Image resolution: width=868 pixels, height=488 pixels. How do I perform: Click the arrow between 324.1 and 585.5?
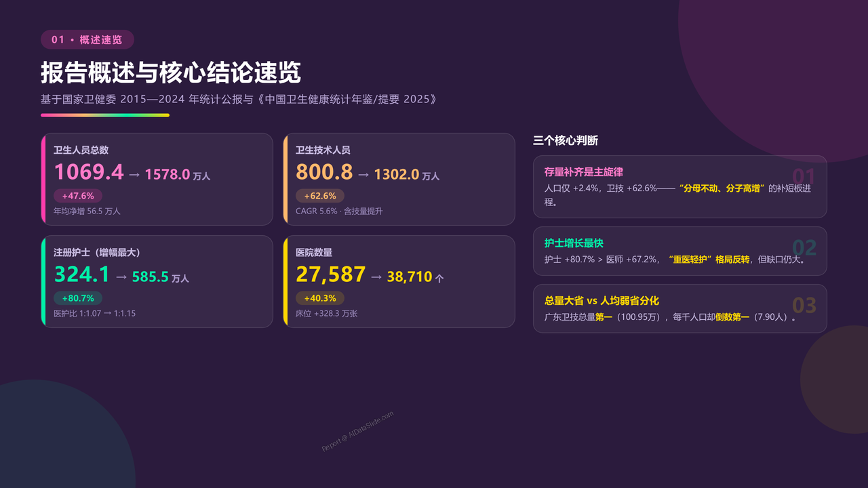(121, 277)
